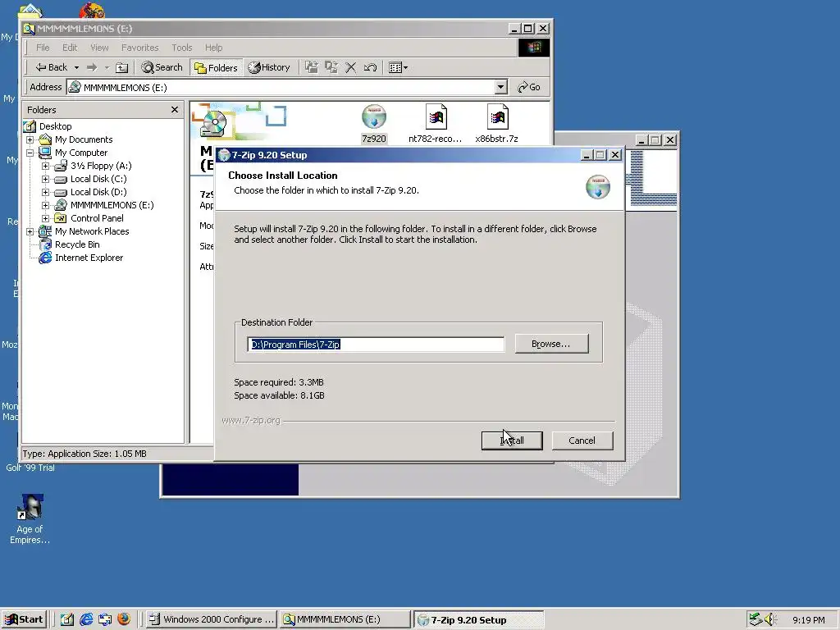
Task: Launch Firefox from quick launch
Action: (124, 619)
